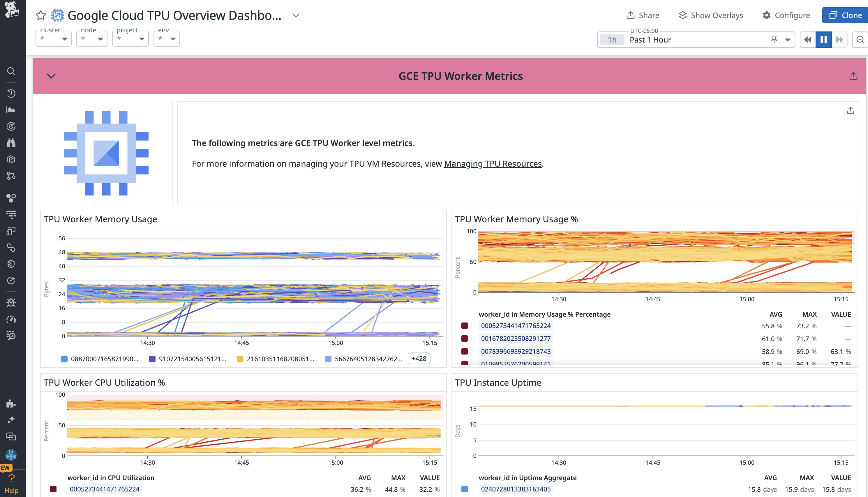
Task: Click the binoculars icon in the sidebar
Action: pos(11,142)
